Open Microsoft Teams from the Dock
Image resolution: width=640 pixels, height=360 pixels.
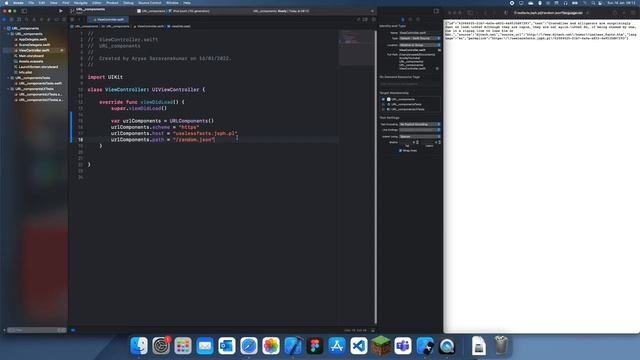coord(403,346)
